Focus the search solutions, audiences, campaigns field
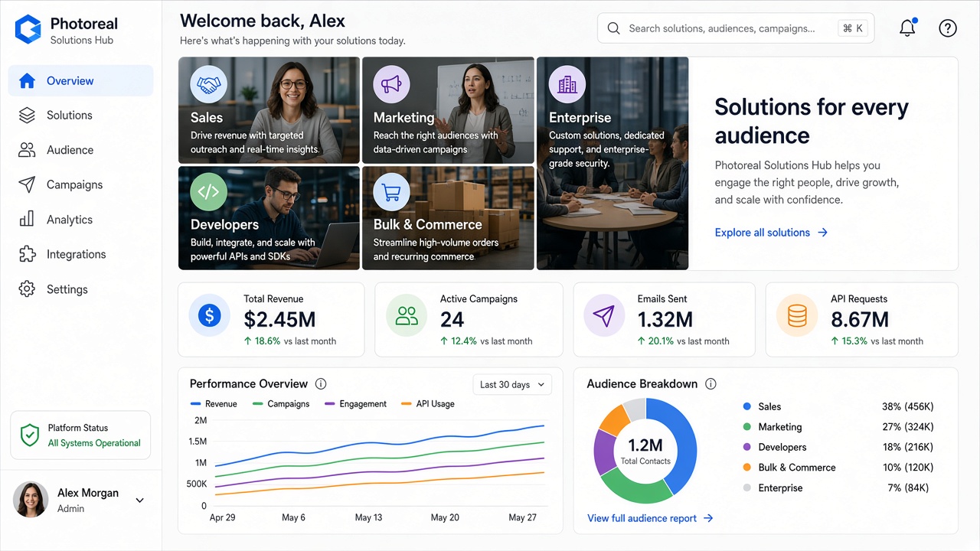Image resolution: width=980 pixels, height=551 pixels. (x=735, y=28)
